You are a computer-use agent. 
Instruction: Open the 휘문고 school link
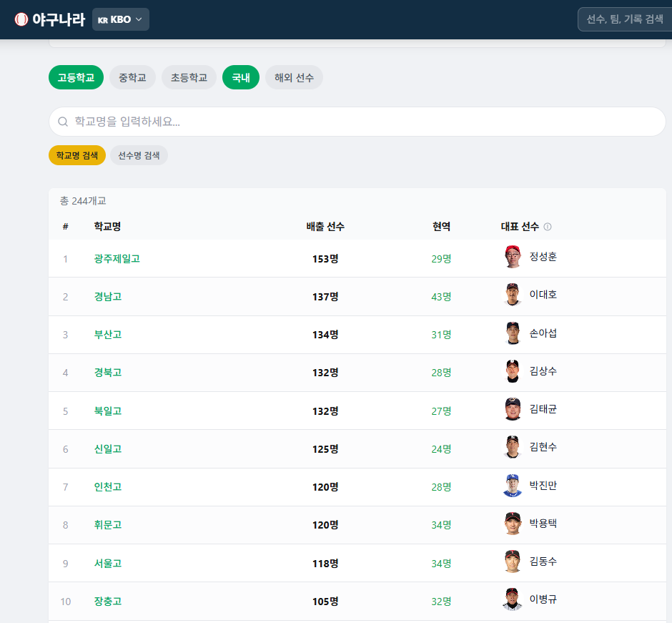[108, 525]
